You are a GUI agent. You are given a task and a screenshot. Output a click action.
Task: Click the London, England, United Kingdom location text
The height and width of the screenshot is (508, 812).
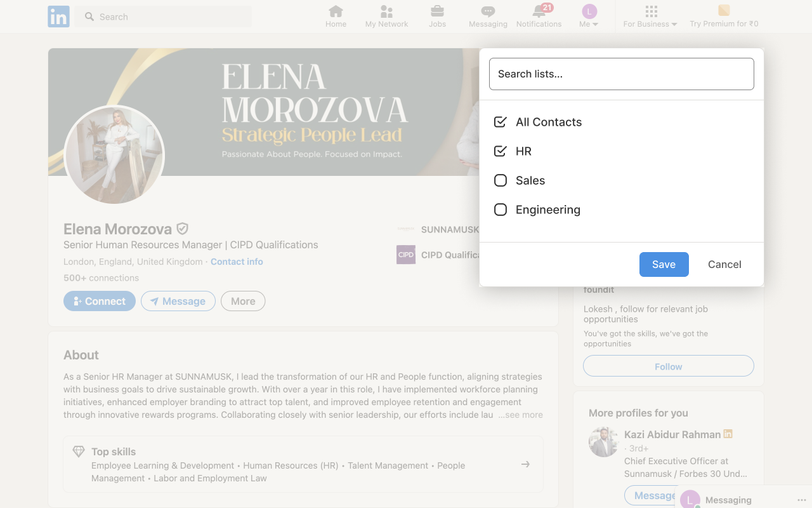(133, 262)
